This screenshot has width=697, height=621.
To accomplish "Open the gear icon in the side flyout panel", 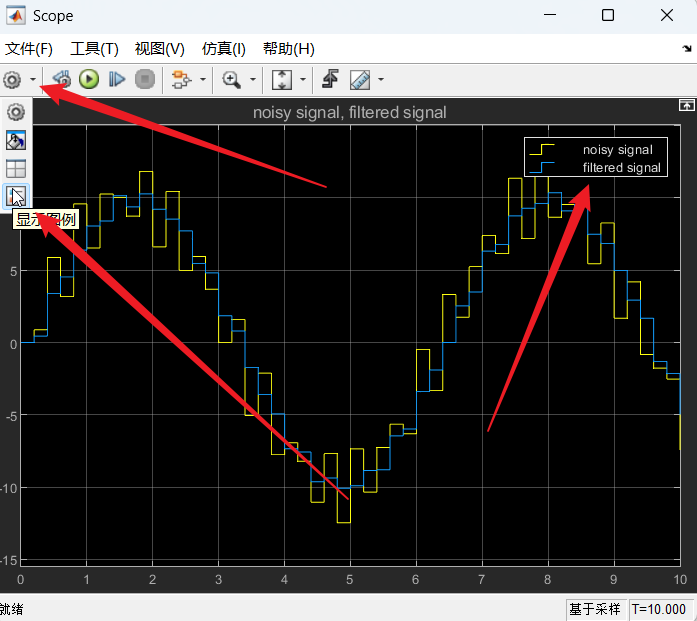I will click(x=16, y=112).
